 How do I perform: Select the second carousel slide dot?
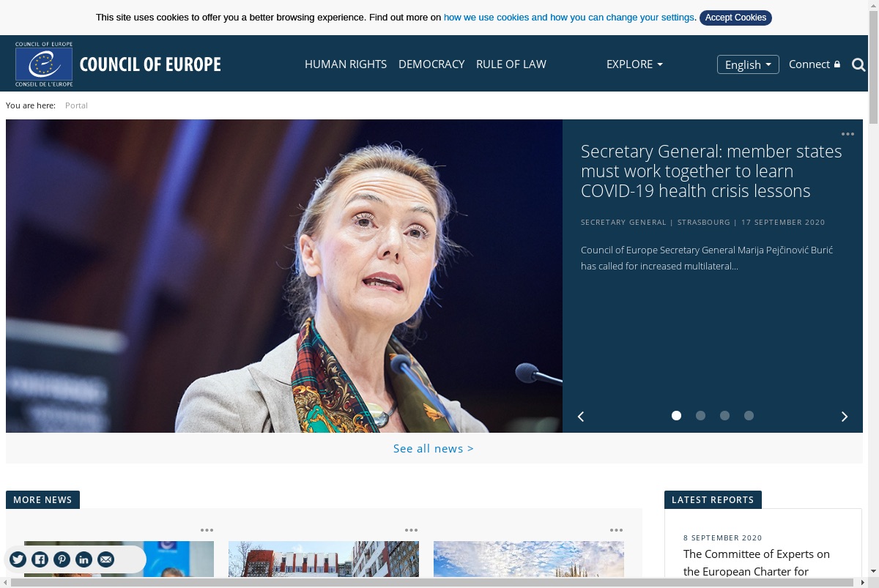click(x=700, y=415)
